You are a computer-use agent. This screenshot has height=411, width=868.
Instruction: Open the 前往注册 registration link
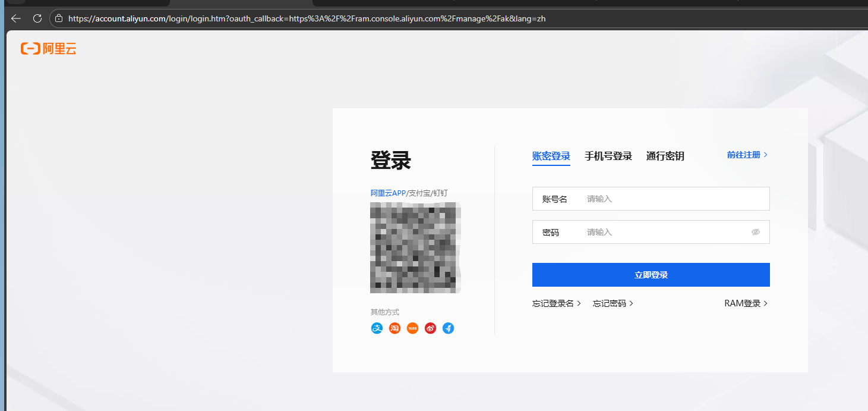(744, 154)
